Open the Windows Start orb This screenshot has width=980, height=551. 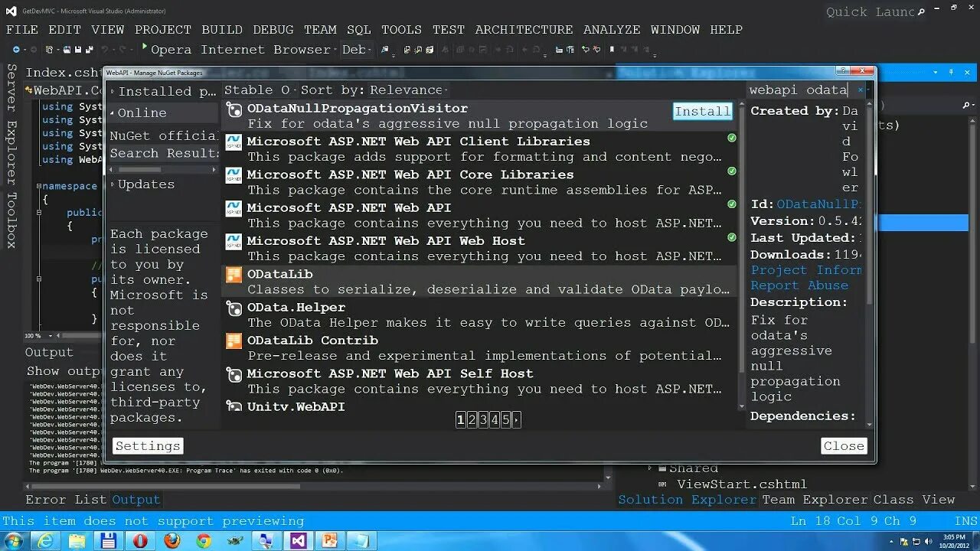coord(13,541)
